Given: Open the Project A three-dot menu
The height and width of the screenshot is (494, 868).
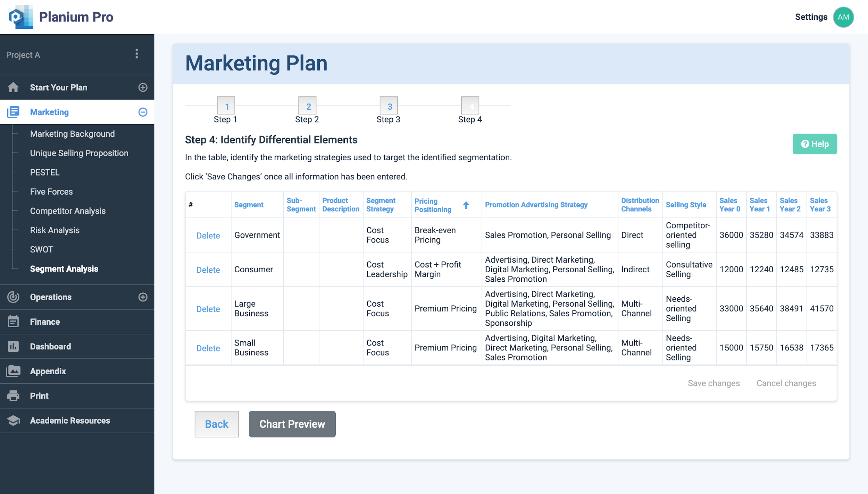Looking at the screenshot, I should click(137, 54).
